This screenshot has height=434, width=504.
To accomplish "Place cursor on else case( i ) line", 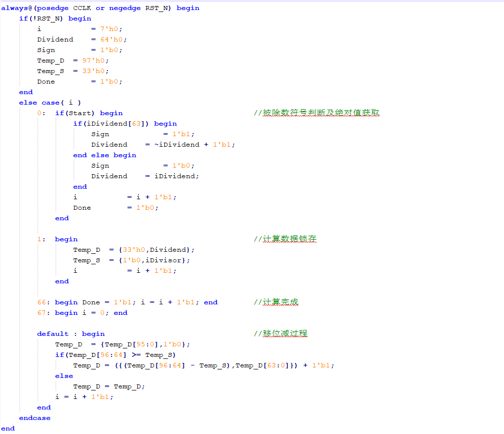I will point(50,103).
